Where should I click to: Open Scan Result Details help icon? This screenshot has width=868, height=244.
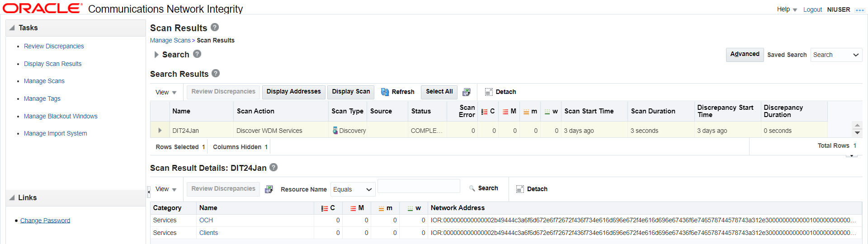click(x=274, y=167)
